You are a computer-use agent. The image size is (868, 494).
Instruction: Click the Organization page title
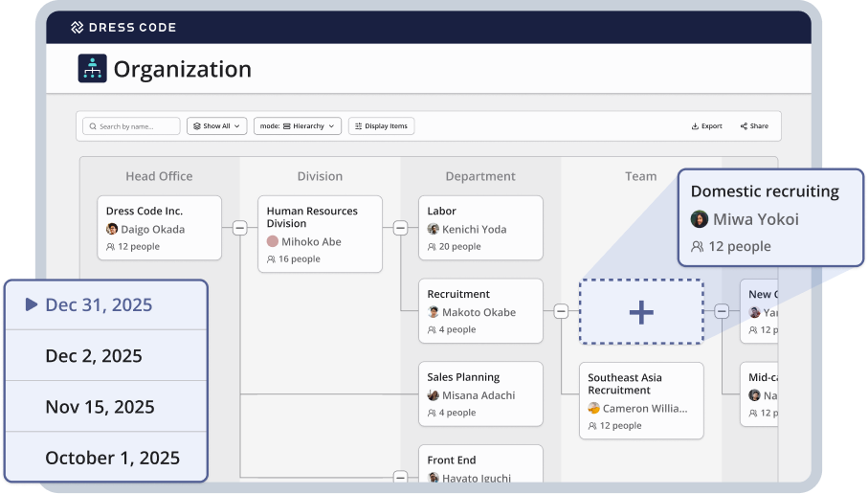point(183,69)
